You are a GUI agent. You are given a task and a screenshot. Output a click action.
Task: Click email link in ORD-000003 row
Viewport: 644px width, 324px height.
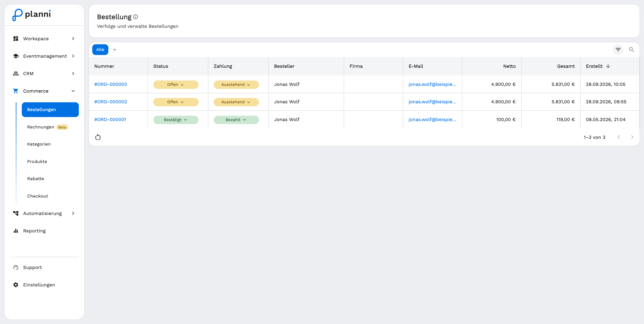432,84
